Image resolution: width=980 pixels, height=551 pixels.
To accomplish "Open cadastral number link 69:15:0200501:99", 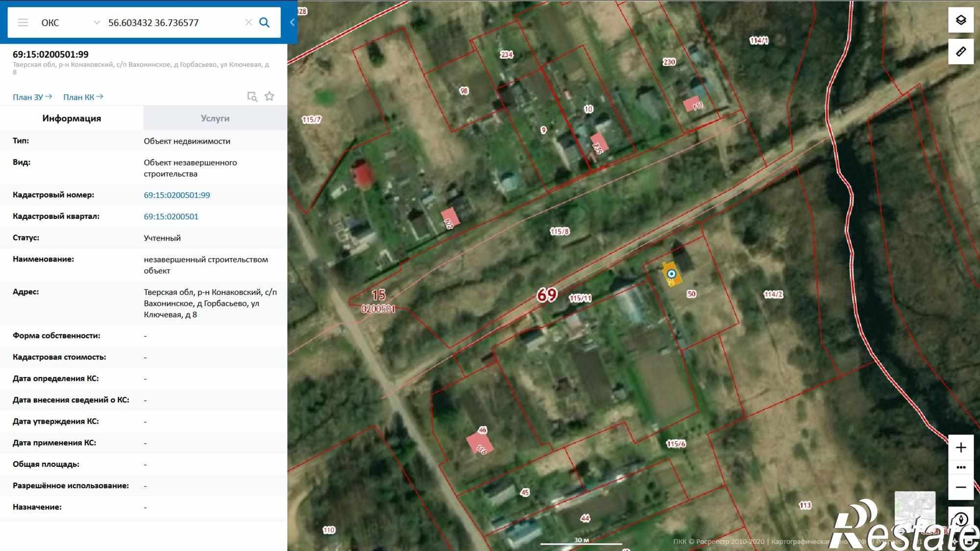I will click(x=177, y=195).
